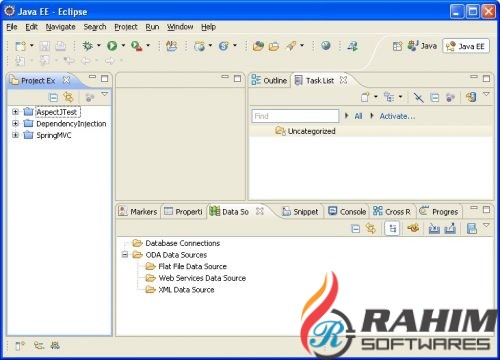Click the Save toolbar icon
500x360 pixels.
[x=45, y=46]
